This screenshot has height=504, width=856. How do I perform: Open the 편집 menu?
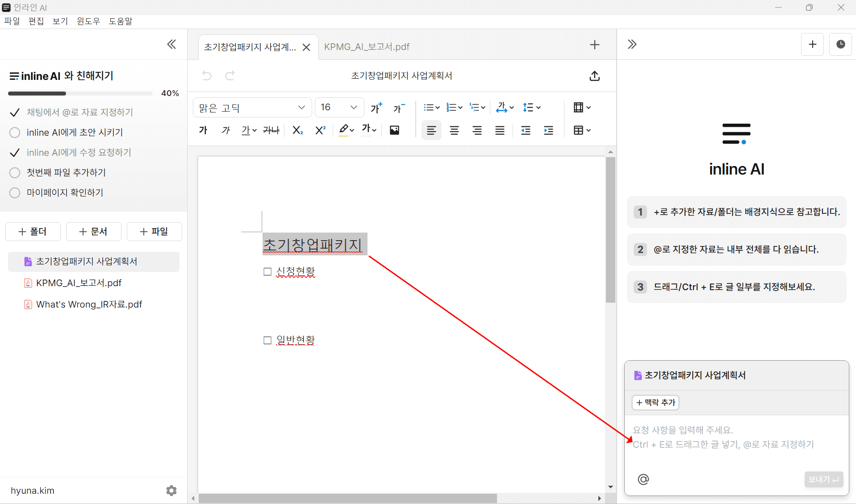(36, 21)
